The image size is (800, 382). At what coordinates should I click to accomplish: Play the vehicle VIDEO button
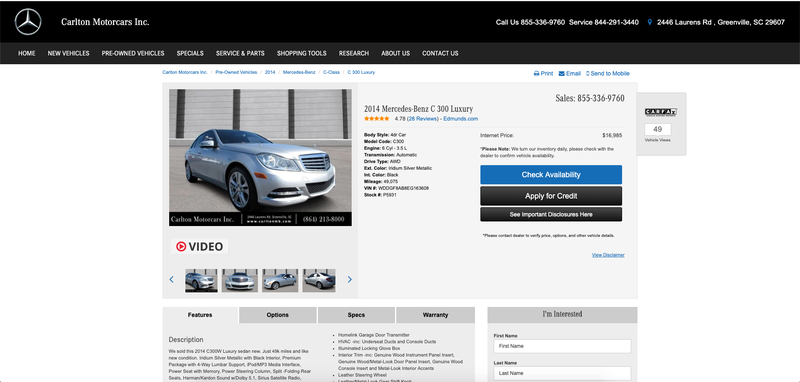click(199, 247)
